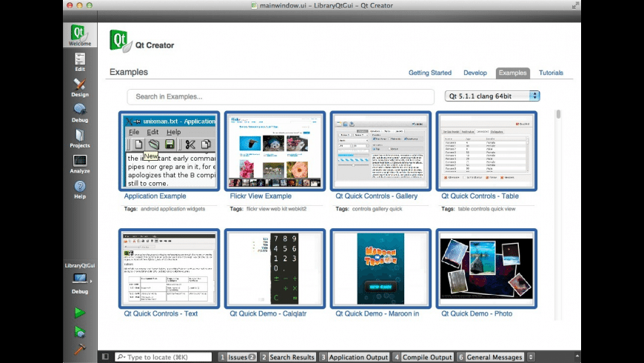The image size is (644, 363).
Task: Open Qt Quick Demo Maroon thumbnail
Action: pyautogui.click(x=380, y=268)
